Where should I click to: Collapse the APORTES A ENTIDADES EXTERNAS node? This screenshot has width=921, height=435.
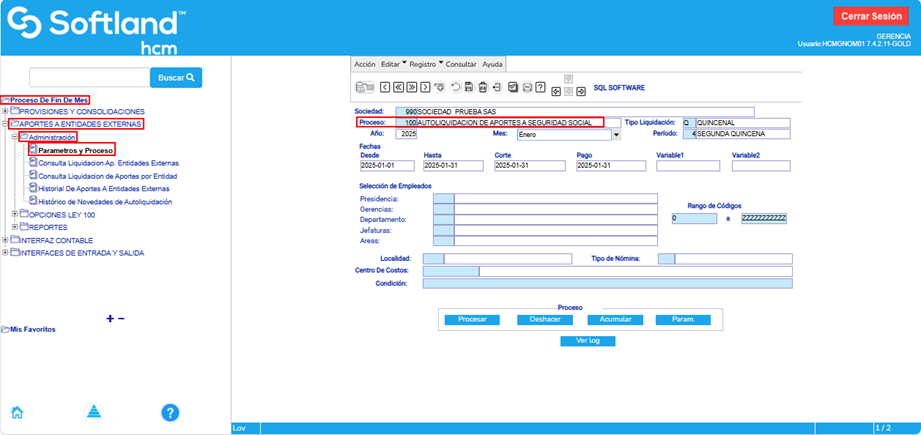tap(5, 124)
